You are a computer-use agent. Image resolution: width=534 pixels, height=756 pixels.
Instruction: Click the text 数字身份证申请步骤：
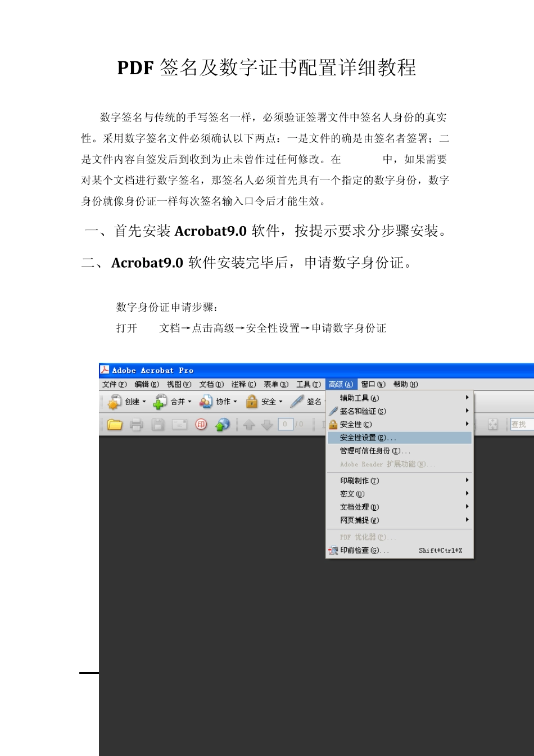pos(168,307)
